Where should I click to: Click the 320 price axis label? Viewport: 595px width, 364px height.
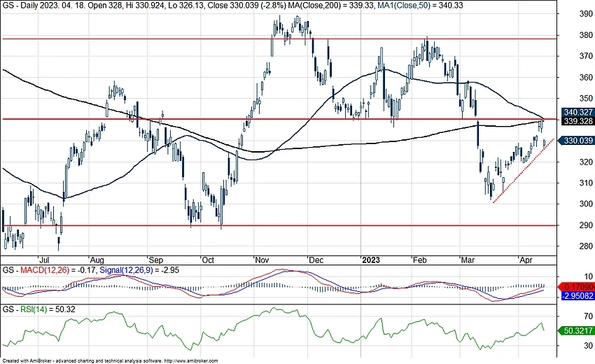(x=587, y=162)
